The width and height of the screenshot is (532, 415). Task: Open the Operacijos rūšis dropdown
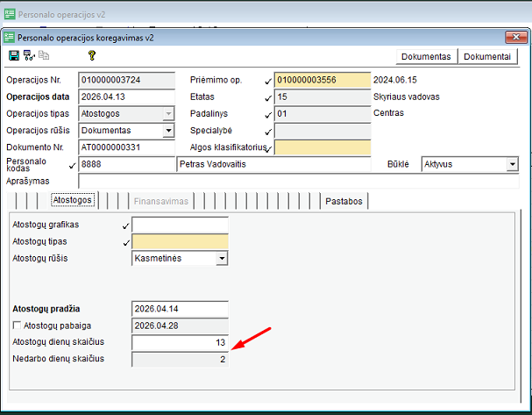pos(168,131)
